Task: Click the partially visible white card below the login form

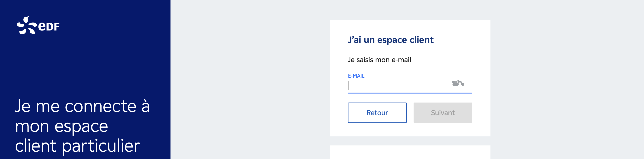Action: click(410, 152)
